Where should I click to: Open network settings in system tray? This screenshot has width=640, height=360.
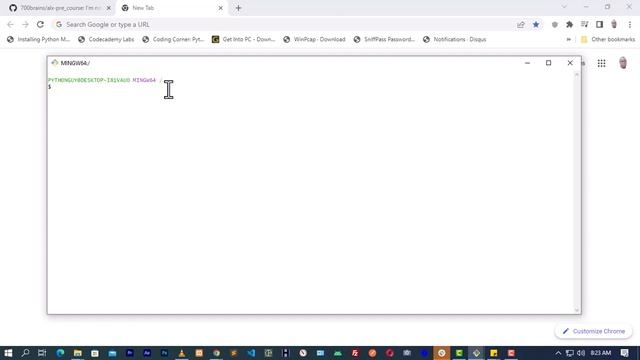point(570,353)
